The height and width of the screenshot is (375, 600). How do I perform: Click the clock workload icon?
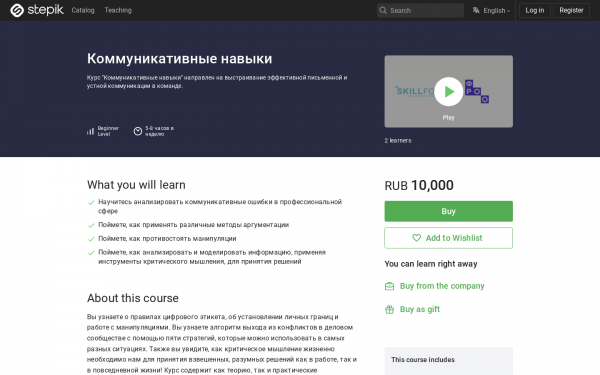coord(138,131)
